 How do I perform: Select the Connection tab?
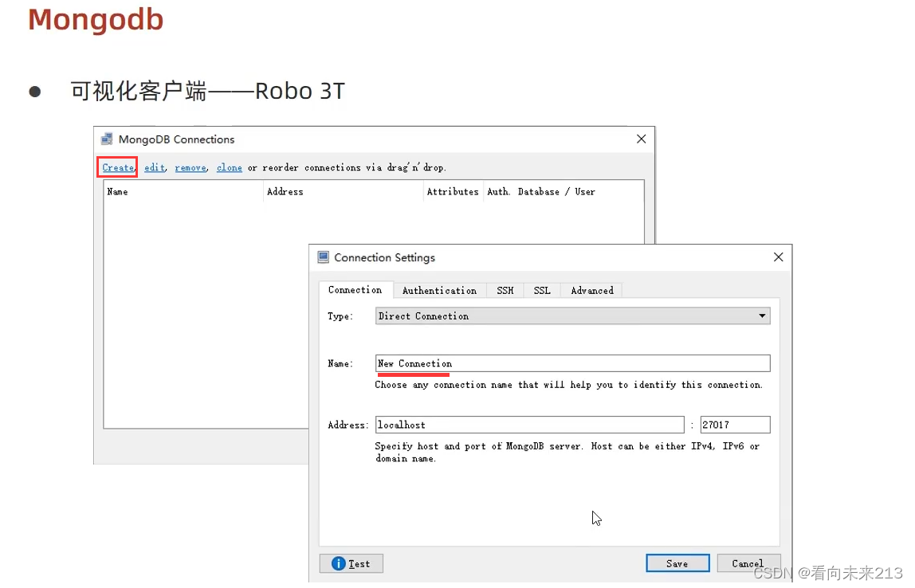pos(355,290)
